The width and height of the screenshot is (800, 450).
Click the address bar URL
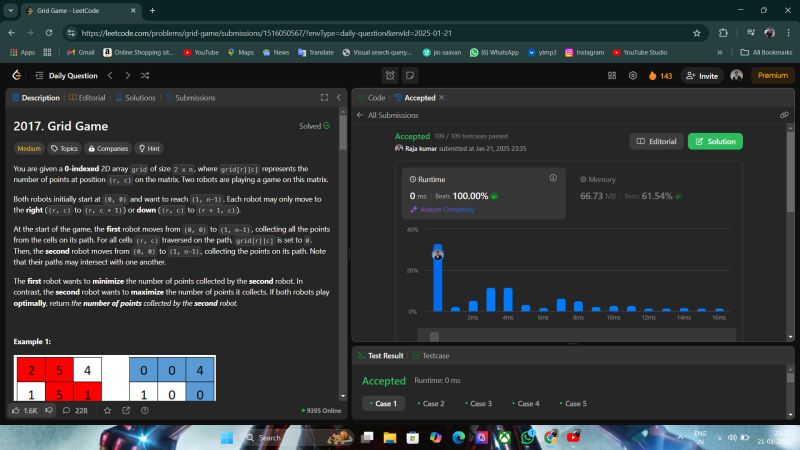[x=266, y=33]
